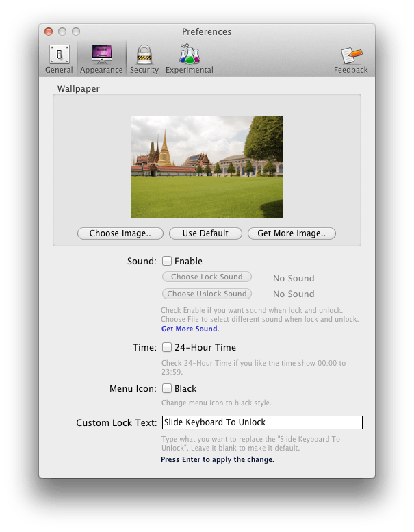Click the Choose Unlock Sound button
414x532 pixels.
207,294
